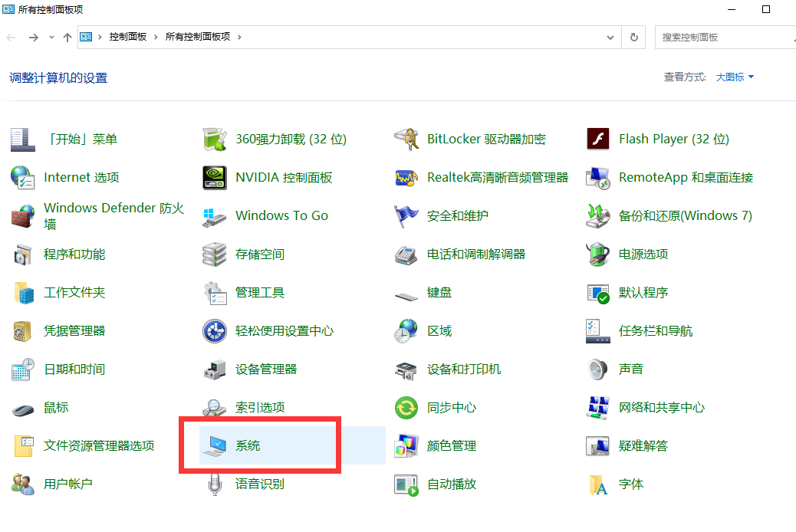Open the recent locations dropdown arrow

tap(51, 37)
